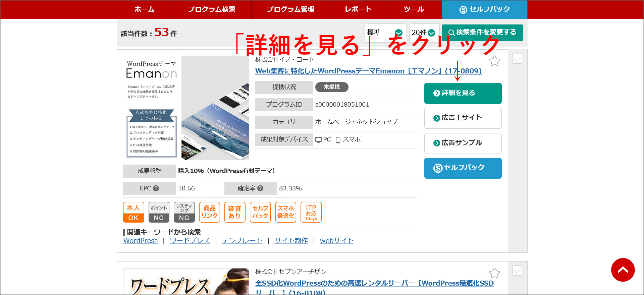
Task: Click the ITP対応 7days badge icon
Action: point(311,212)
